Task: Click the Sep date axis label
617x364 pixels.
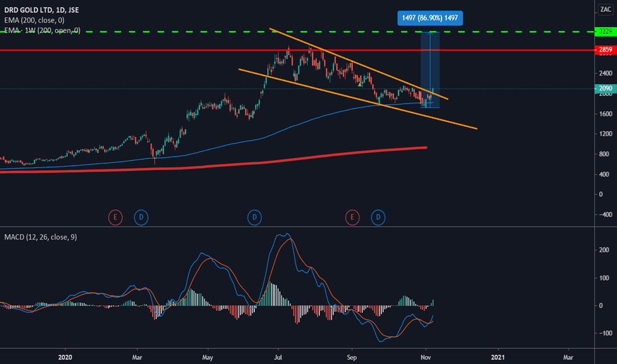Action: [x=352, y=357]
